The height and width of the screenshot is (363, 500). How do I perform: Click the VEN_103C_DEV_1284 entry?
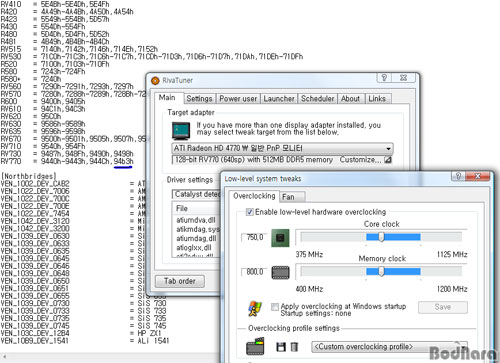(35, 333)
